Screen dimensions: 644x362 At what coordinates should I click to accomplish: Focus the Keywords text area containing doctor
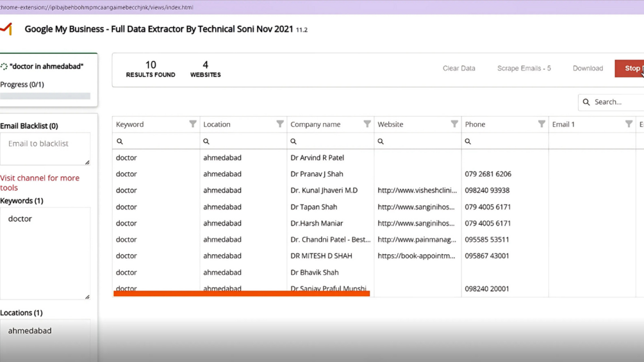coord(45,253)
